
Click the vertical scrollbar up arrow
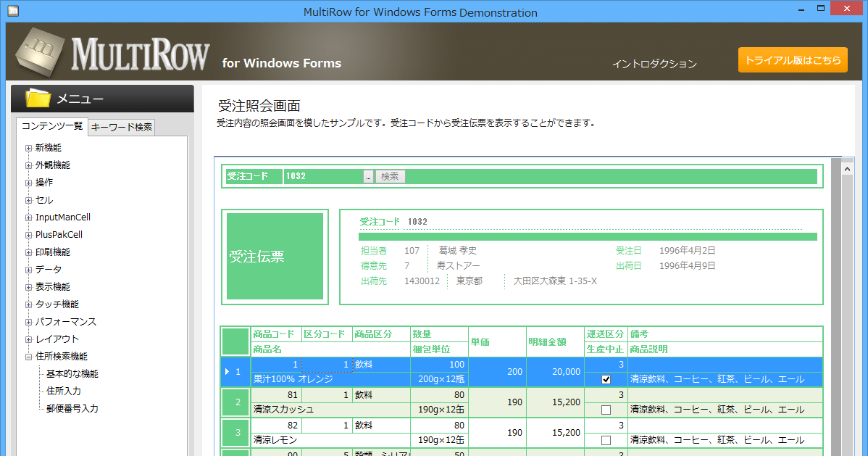(x=847, y=168)
